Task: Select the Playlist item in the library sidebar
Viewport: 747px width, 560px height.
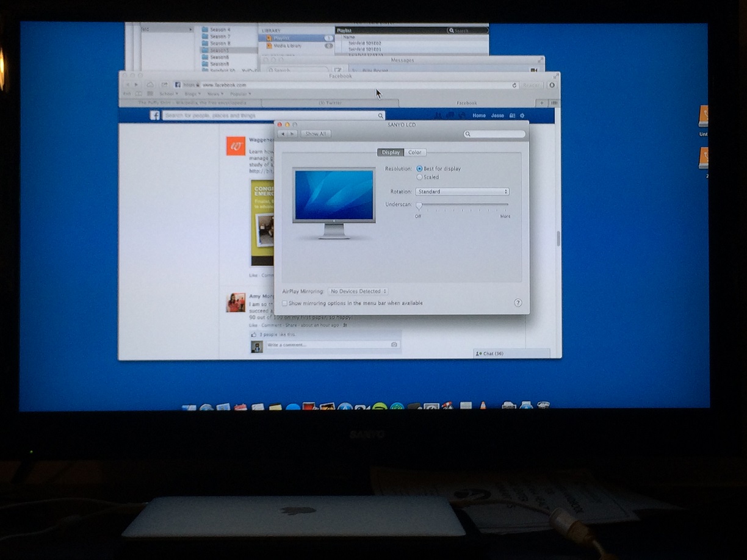Action: 295,38
